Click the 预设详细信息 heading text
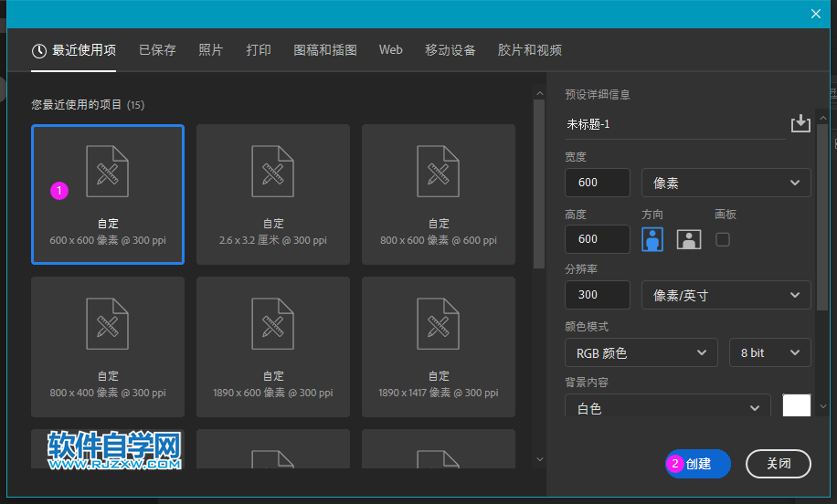Image resolution: width=837 pixels, height=504 pixels. coord(598,94)
